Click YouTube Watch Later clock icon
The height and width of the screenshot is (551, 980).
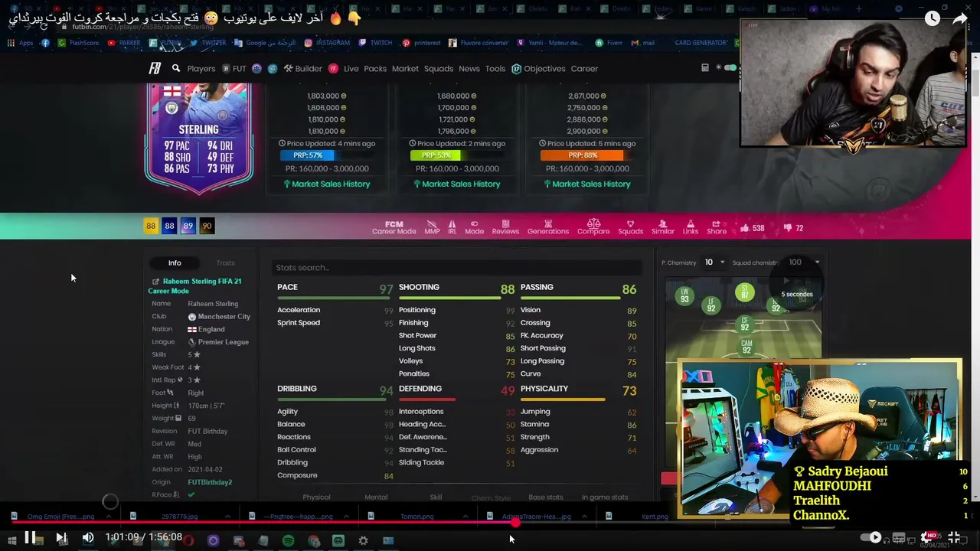point(932,18)
